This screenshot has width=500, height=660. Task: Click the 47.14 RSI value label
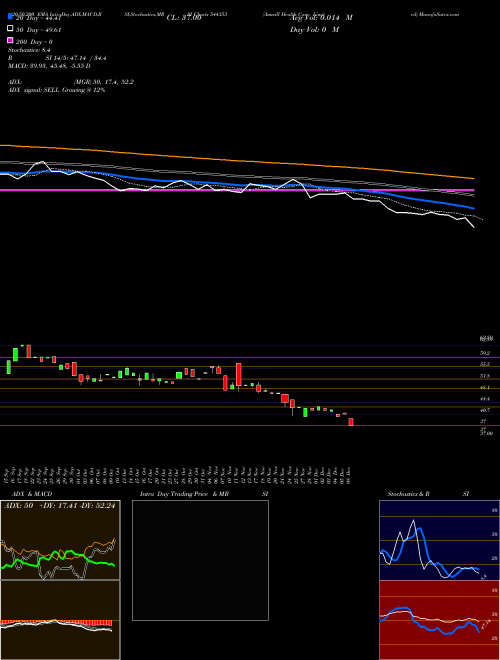click(x=486, y=624)
